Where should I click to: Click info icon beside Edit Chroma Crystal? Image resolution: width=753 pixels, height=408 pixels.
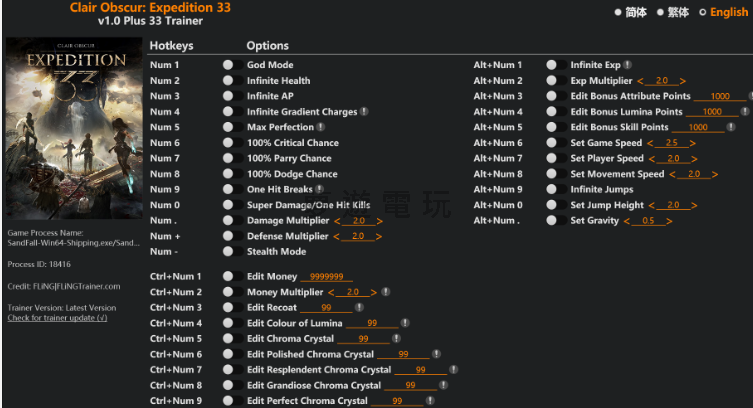click(x=397, y=339)
